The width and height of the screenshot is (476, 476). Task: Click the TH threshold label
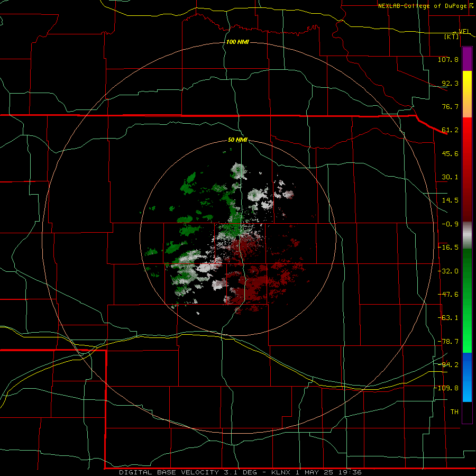454,412
